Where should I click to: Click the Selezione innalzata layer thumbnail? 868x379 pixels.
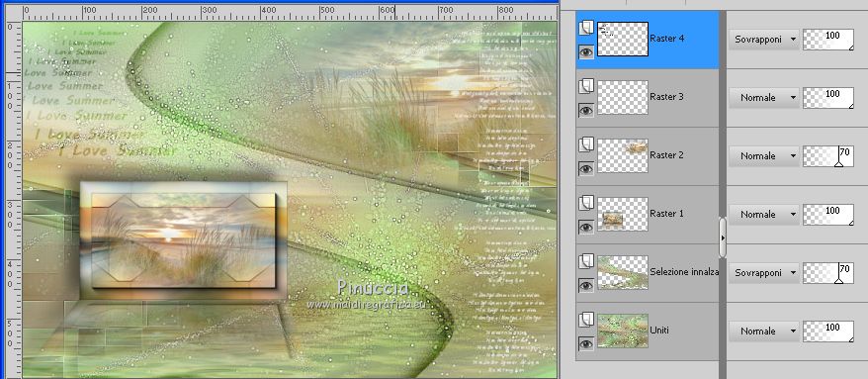click(623, 272)
